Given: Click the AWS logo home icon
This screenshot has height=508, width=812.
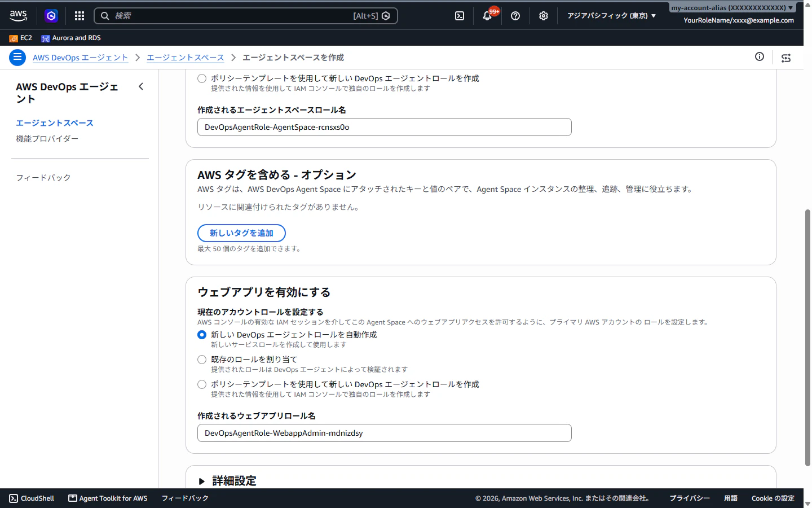Looking at the screenshot, I should [18, 16].
